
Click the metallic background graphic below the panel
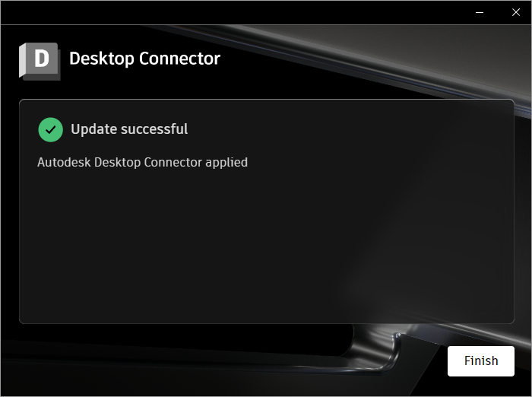point(380,350)
